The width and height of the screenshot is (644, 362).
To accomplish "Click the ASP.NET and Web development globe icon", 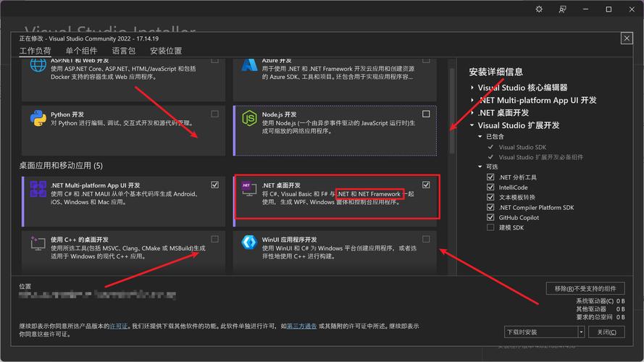I will (38, 66).
